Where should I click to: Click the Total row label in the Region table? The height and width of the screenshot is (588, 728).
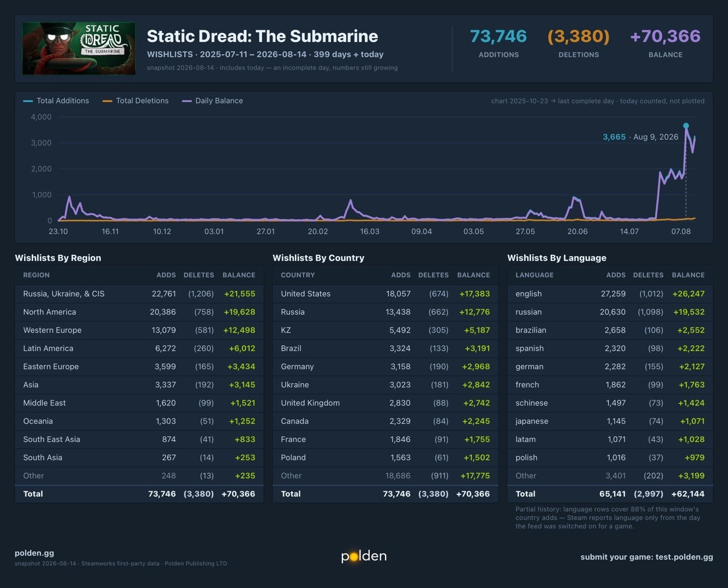[x=33, y=494]
